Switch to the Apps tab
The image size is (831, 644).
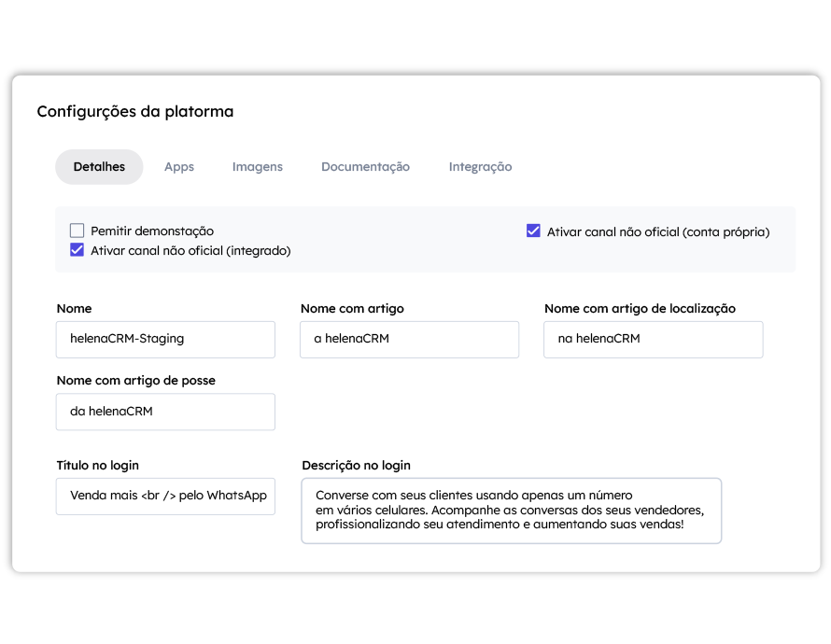[179, 167]
